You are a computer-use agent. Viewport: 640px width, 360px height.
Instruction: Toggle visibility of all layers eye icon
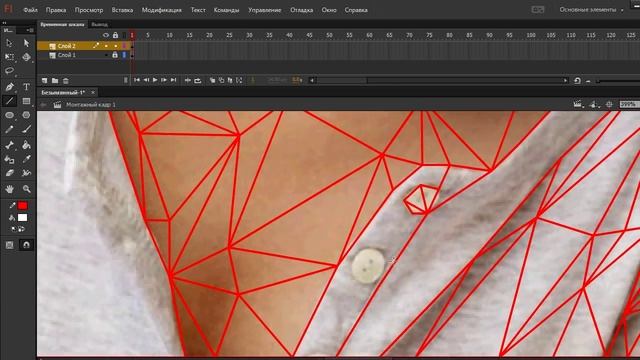106,36
